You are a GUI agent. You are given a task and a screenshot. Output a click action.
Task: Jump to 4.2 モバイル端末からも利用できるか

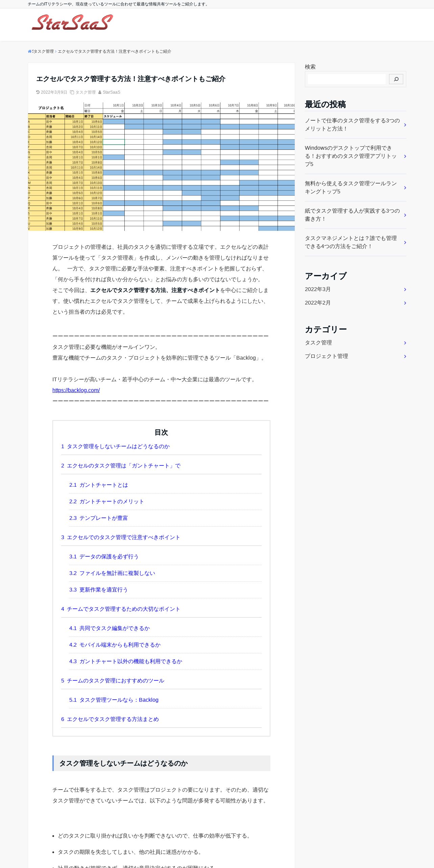(115, 645)
